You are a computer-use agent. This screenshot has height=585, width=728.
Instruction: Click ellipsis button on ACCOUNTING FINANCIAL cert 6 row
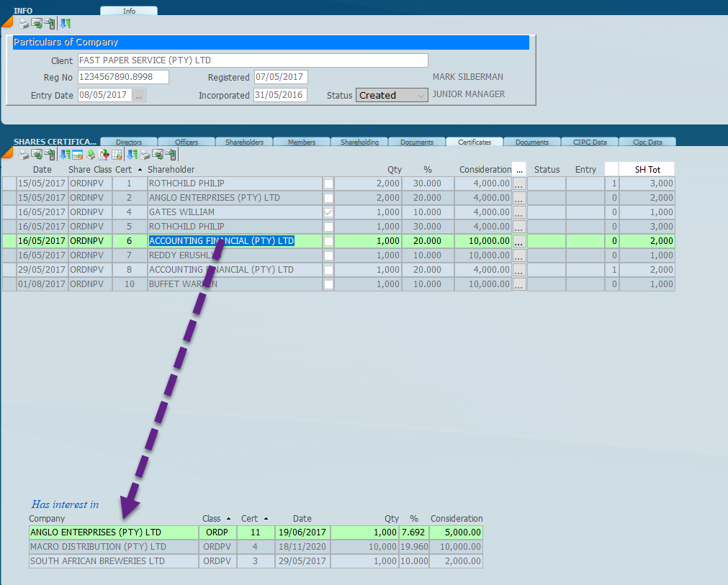(x=519, y=241)
